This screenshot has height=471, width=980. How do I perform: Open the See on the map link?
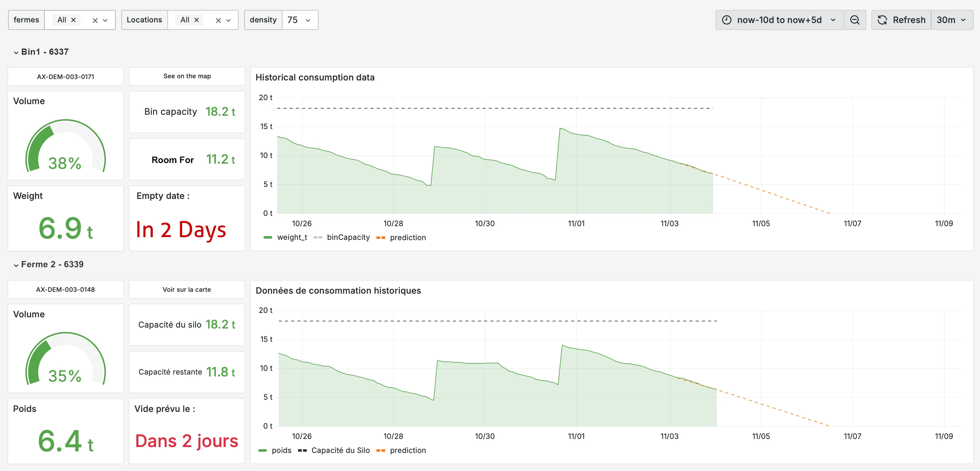coord(187,76)
